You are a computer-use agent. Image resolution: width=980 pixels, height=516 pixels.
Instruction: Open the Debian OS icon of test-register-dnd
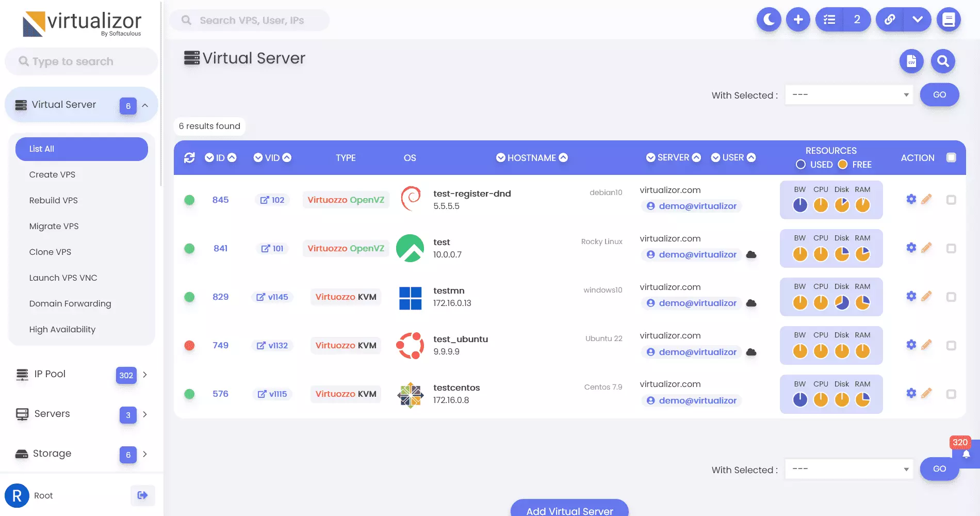click(x=411, y=199)
